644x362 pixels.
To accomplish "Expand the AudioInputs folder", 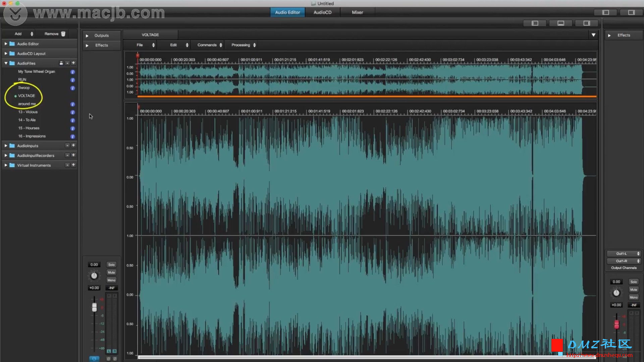I will pyautogui.click(x=6, y=145).
